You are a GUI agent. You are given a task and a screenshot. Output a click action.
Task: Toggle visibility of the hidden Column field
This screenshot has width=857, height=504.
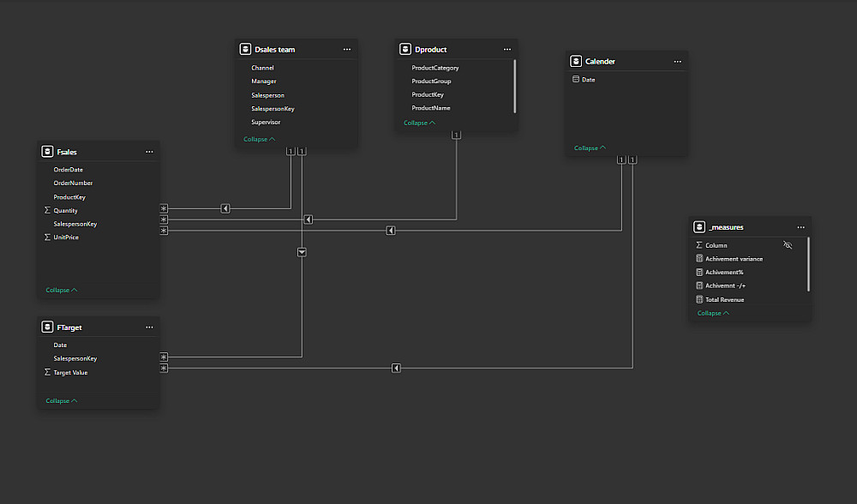(788, 245)
